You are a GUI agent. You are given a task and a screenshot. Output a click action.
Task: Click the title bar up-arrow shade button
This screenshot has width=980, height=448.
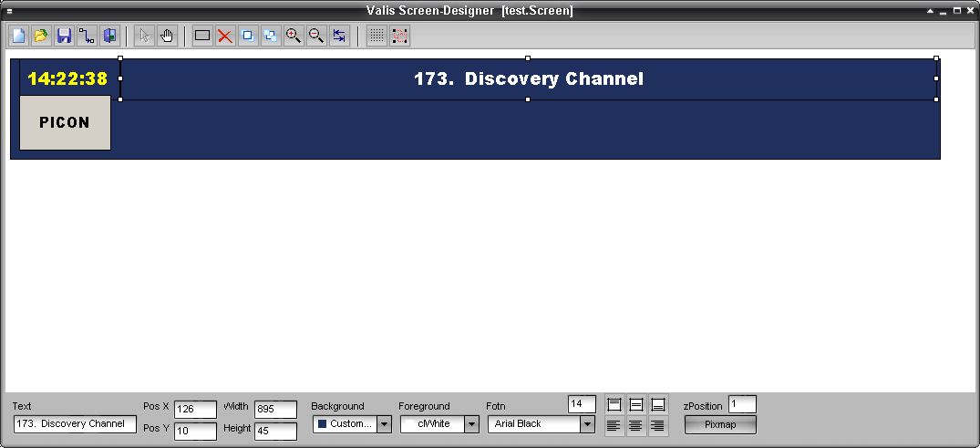coord(930,11)
